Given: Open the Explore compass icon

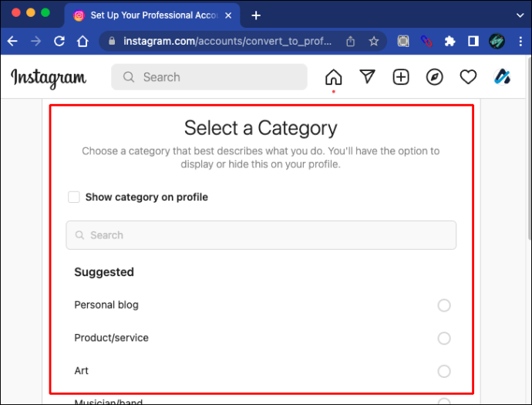Looking at the screenshot, I should point(435,77).
